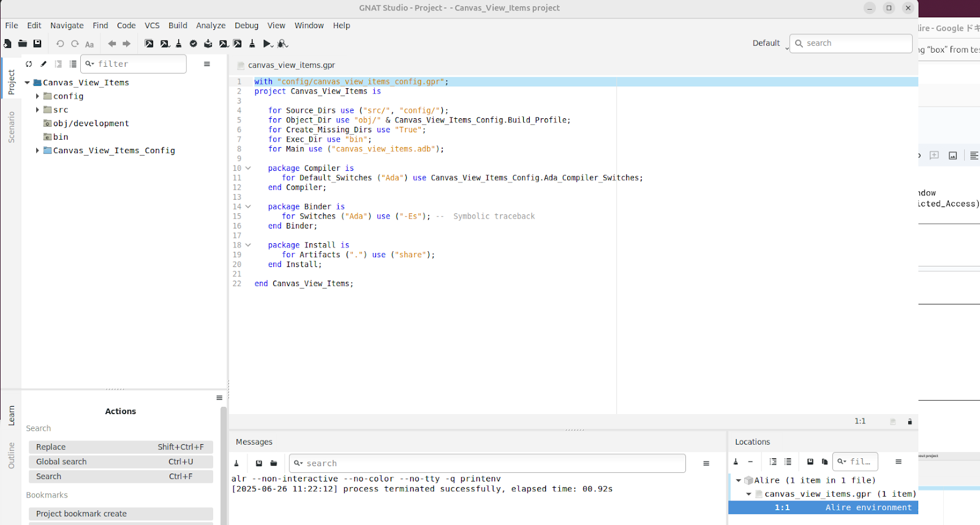980x525 pixels.
Task: Collapse all rows in Locations panel
Action: (x=788, y=461)
